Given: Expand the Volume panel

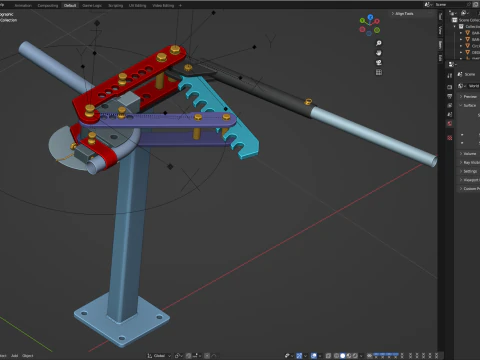Looking at the screenshot, I should [468, 154].
